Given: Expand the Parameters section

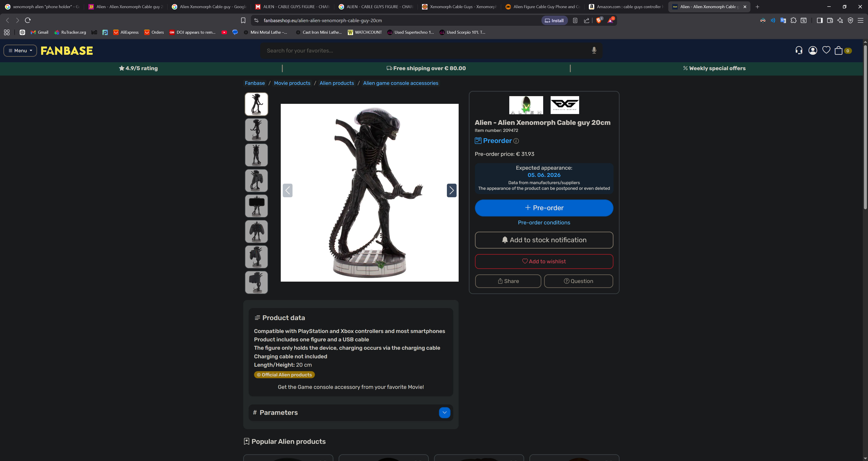Looking at the screenshot, I should (444, 412).
